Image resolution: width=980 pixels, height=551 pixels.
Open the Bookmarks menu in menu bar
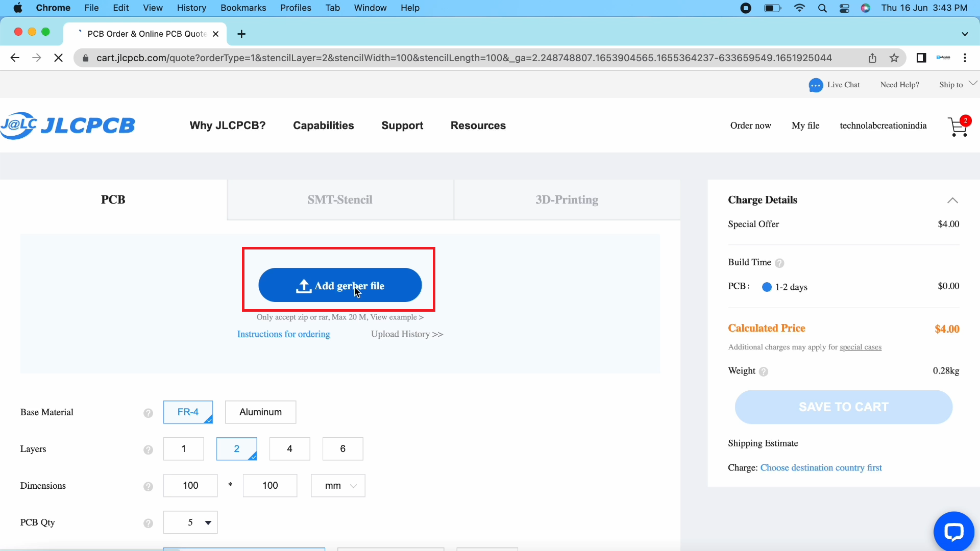coord(243,8)
